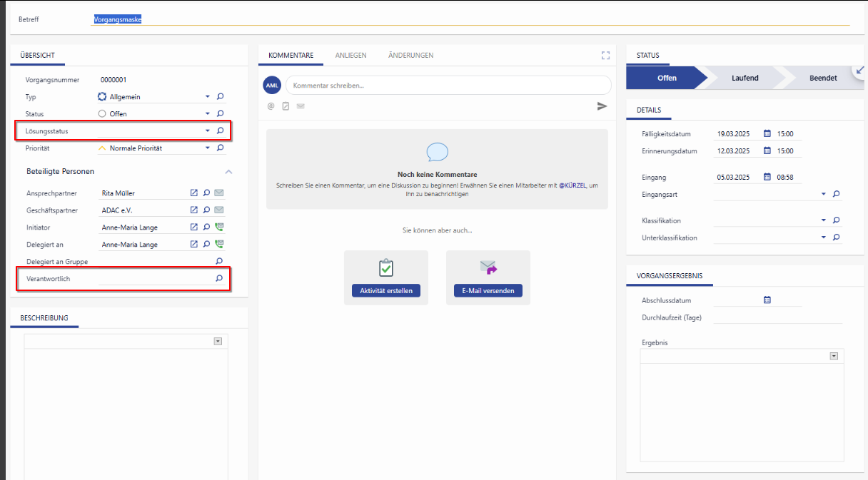This screenshot has height=480, width=868.
Task: Open the Ergebnis text editor dropdown
Action: [x=833, y=356]
